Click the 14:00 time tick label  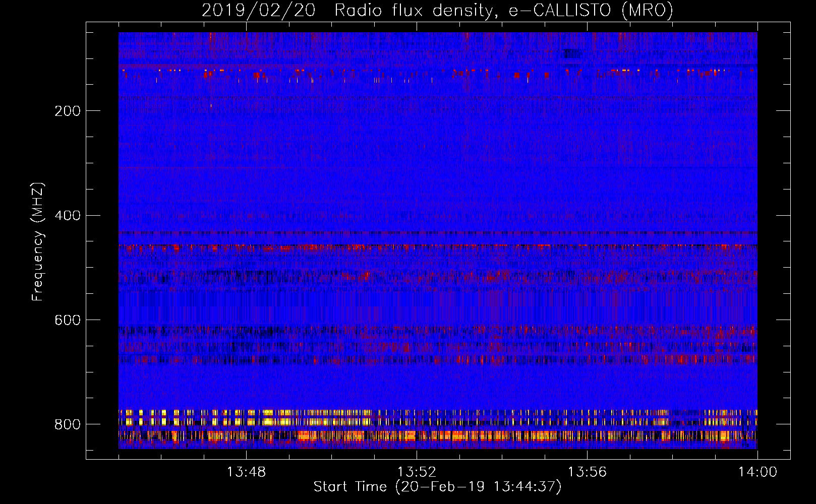coord(757,472)
